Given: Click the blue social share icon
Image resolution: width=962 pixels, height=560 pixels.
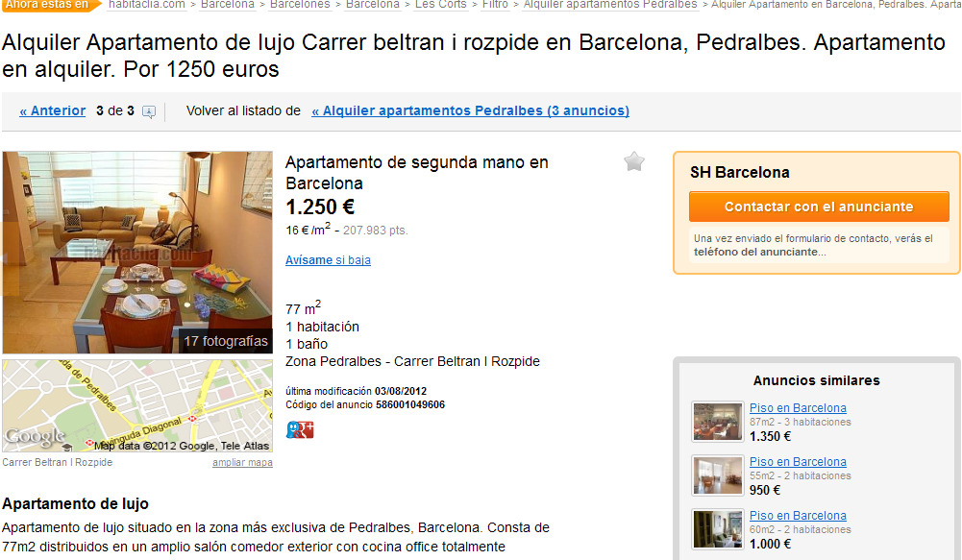Looking at the screenshot, I should (x=293, y=429).
